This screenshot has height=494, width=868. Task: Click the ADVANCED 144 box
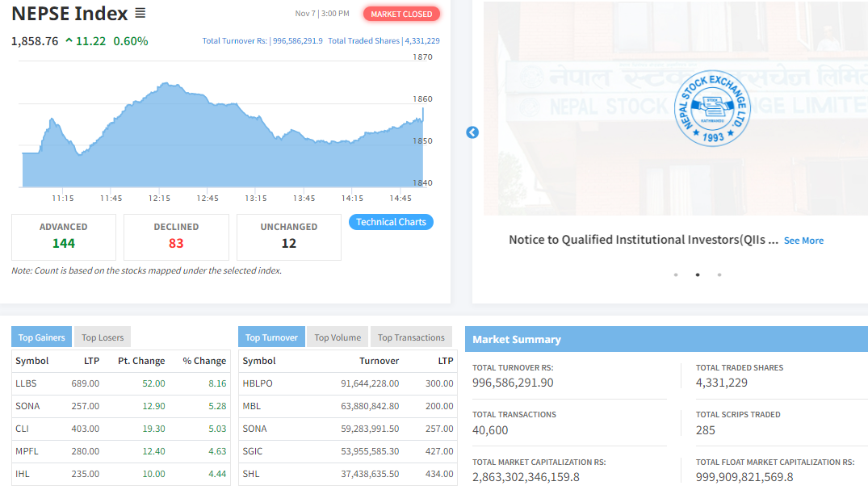coord(64,237)
